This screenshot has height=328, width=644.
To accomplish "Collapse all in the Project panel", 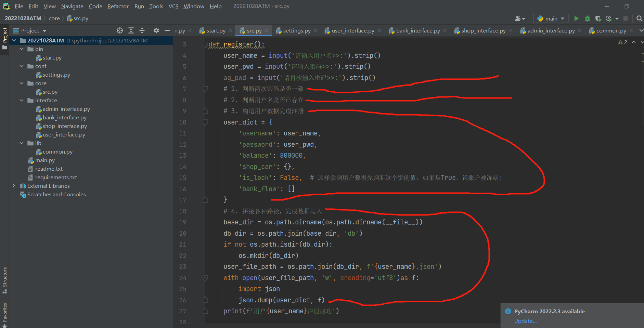I will [142, 30].
